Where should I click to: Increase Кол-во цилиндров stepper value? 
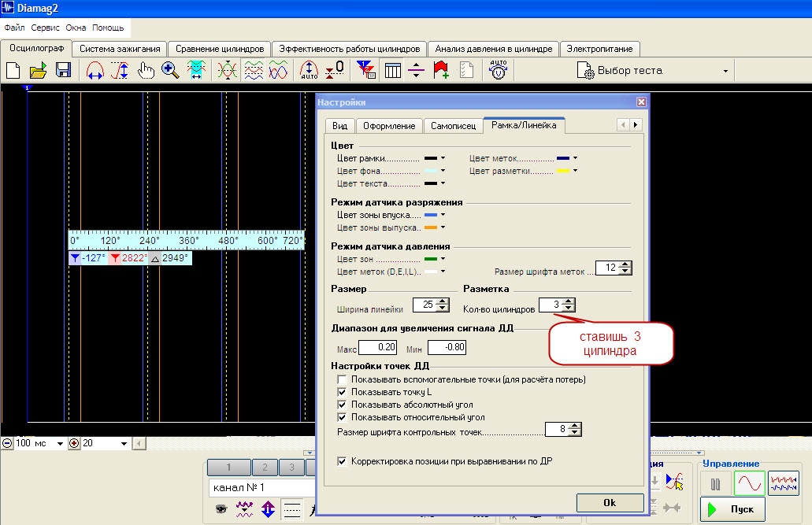569,301
